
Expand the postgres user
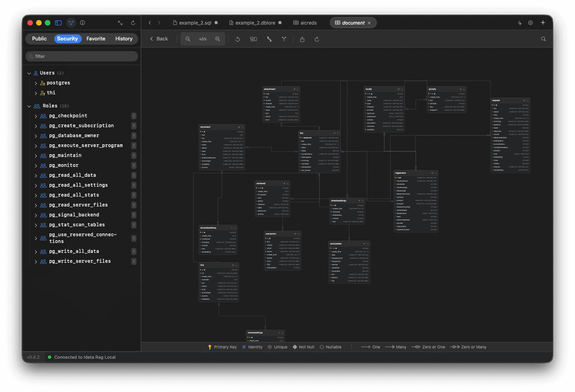[x=36, y=83]
